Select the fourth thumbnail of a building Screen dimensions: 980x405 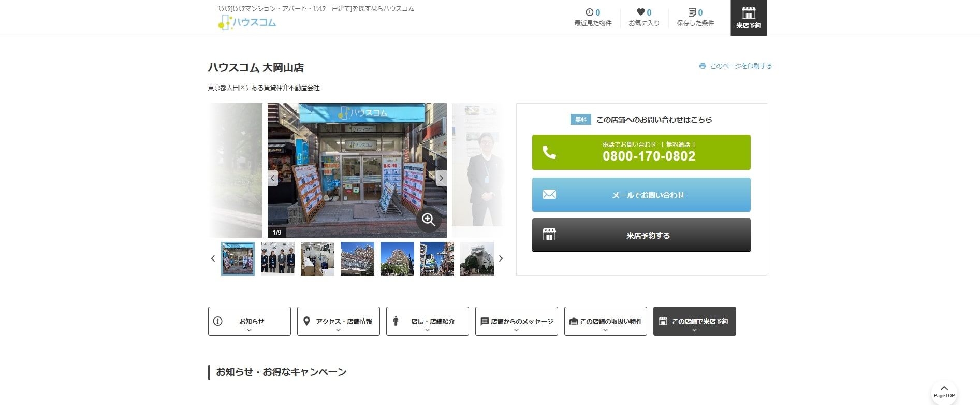pos(357,258)
